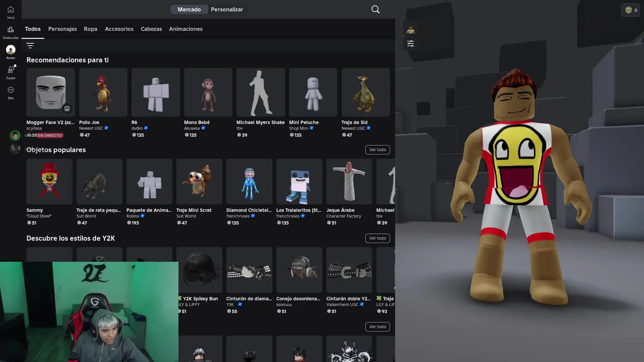The height and width of the screenshot is (362, 644).
Task: Switch to the Personalizar tab
Action: pyautogui.click(x=227, y=10)
